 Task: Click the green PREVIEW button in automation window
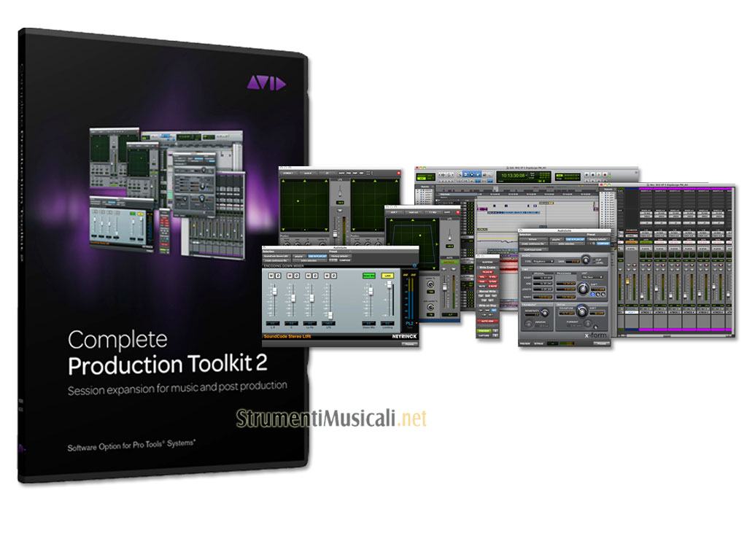tap(484, 330)
